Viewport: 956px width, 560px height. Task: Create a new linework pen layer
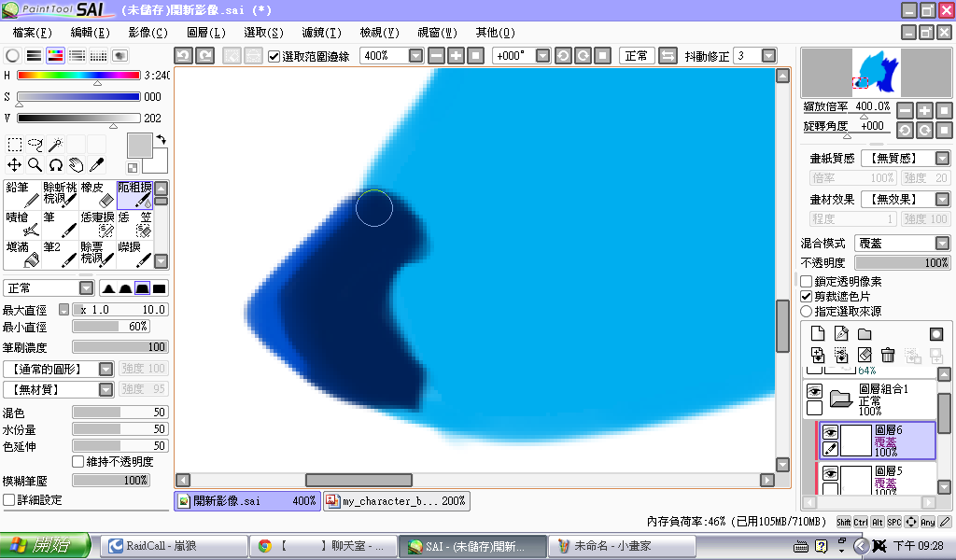841,333
